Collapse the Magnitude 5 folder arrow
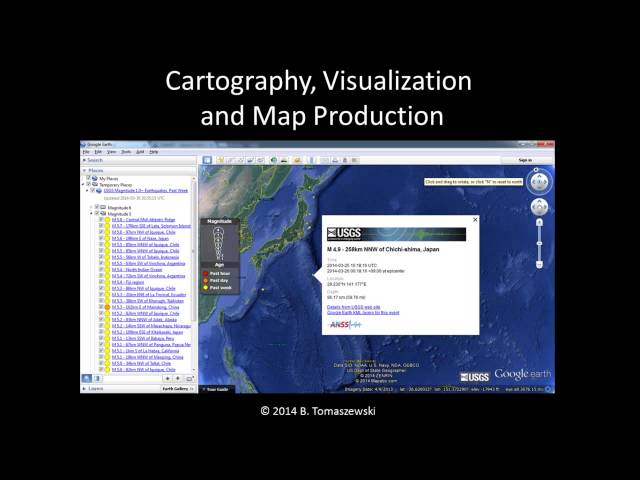Screen dimensions: 640x480 [x=91, y=213]
